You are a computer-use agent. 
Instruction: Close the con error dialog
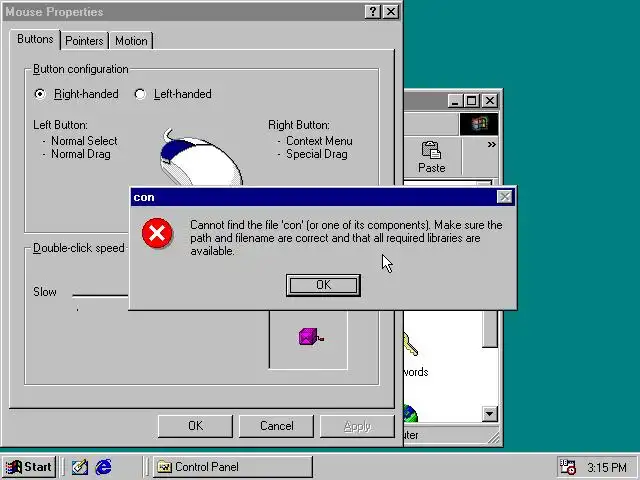coord(505,197)
